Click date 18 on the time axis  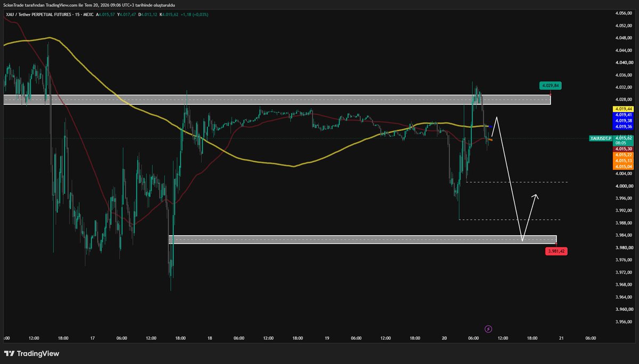coord(210,338)
